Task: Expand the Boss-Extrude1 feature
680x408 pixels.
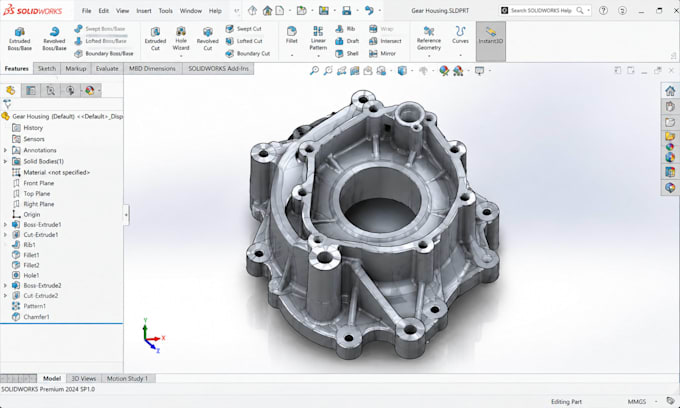Action: 5,225
